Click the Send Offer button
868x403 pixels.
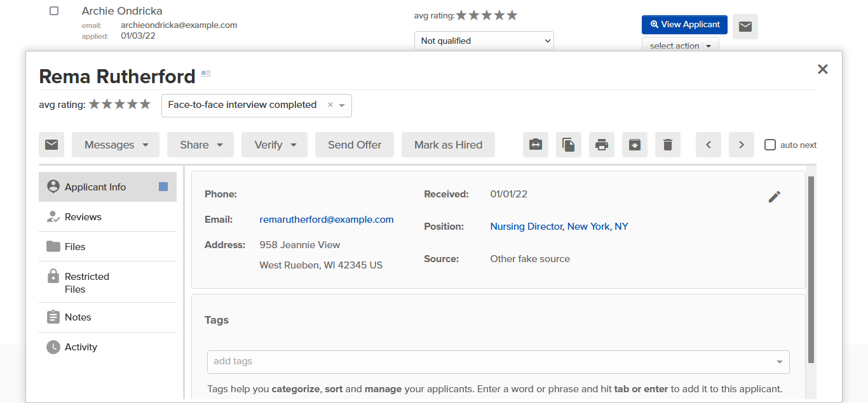(355, 145)
